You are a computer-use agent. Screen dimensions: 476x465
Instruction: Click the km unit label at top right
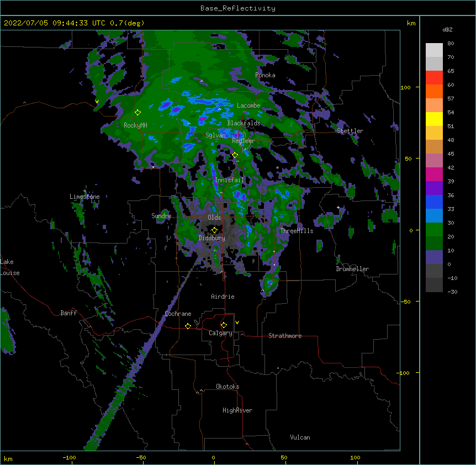click(411, 23)
